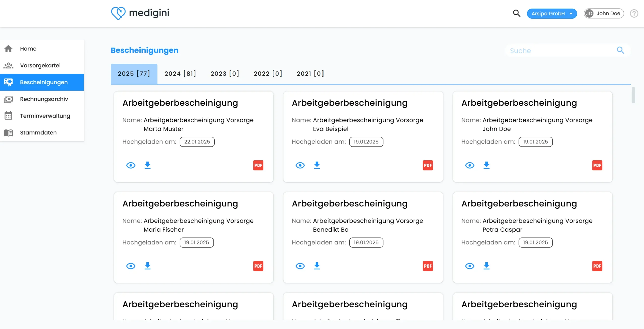Download John Doe's certificate
The image size is (644, 329).
[487, 165]
